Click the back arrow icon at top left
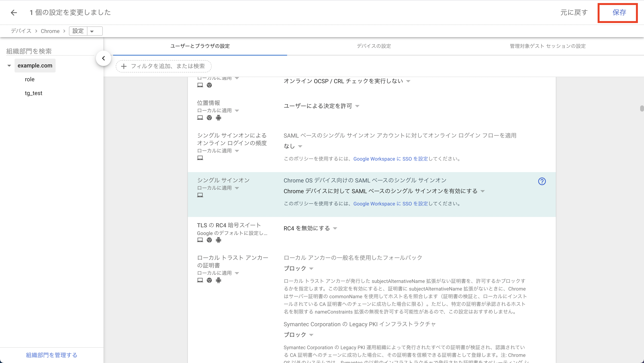 tap(14, 12)
